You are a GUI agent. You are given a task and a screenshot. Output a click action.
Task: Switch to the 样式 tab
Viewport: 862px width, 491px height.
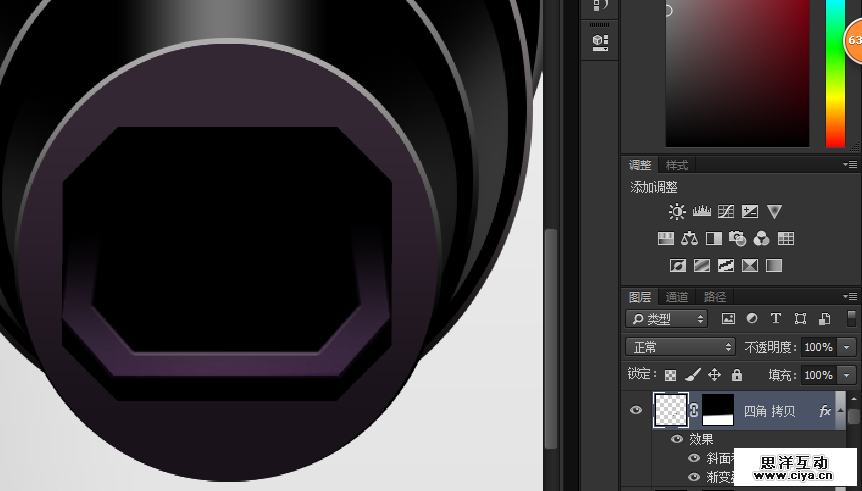[677, 165]
